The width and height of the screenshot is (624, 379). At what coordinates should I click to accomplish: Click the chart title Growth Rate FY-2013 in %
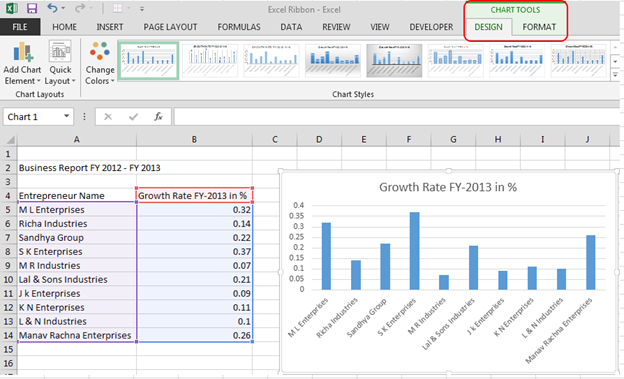[x=448, y=187]
